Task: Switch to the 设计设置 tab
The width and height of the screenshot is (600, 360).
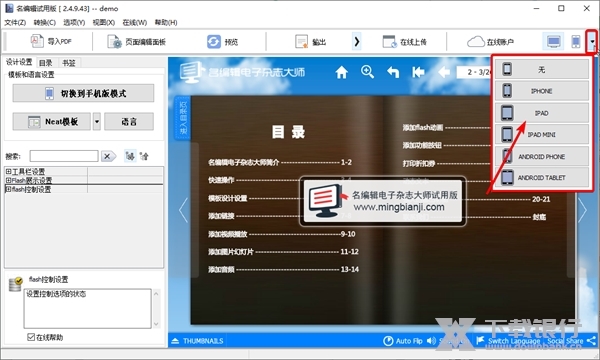Action: pyautogui.click(x=19, y=62)
